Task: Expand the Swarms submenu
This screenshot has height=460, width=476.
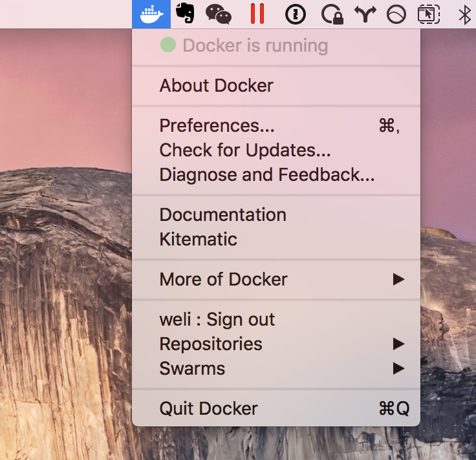Action: 276,368
